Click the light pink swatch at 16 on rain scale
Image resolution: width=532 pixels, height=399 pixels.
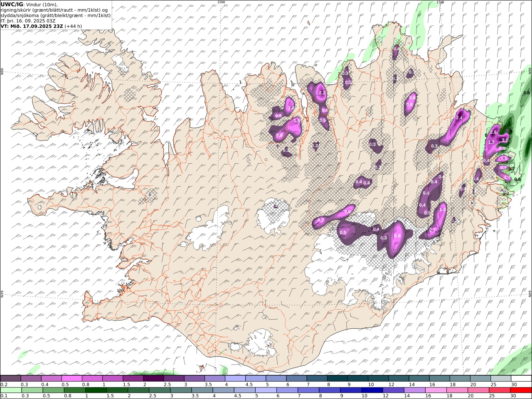pos(436,390)
